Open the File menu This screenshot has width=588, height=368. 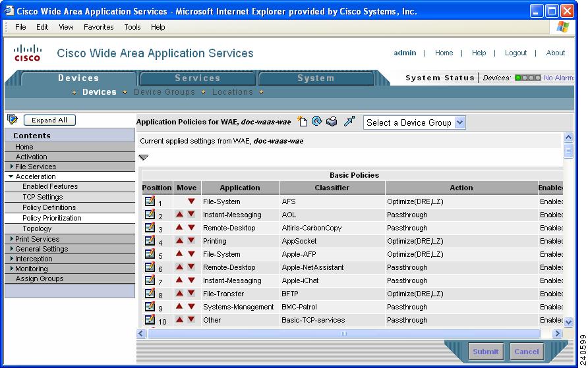click(x=20, y=27)
